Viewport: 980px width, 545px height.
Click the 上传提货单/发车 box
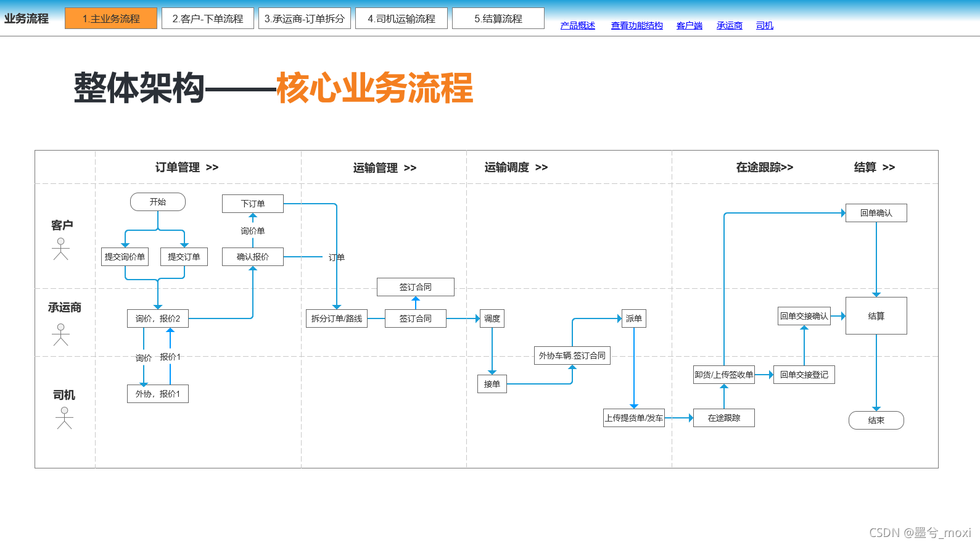[634, 418]
